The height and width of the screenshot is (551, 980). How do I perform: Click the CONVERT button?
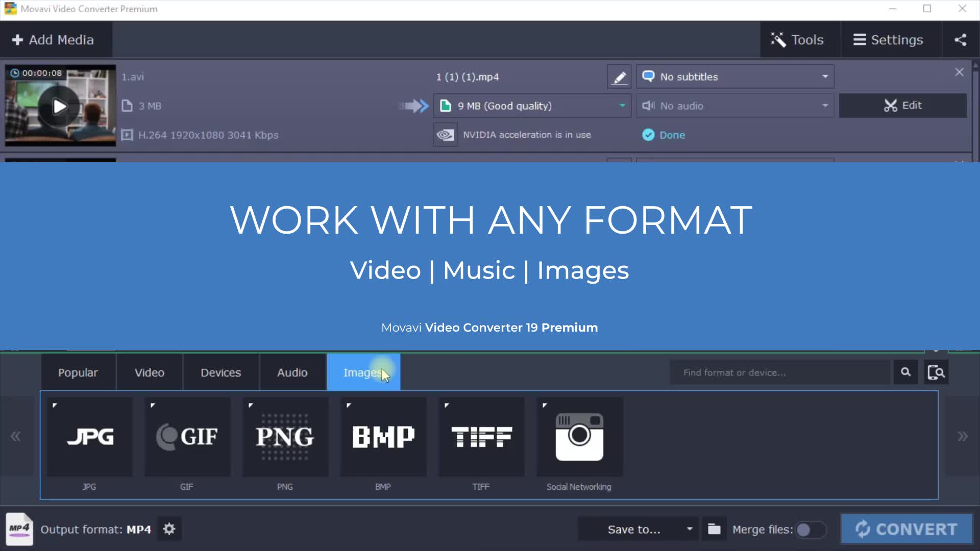906,529
